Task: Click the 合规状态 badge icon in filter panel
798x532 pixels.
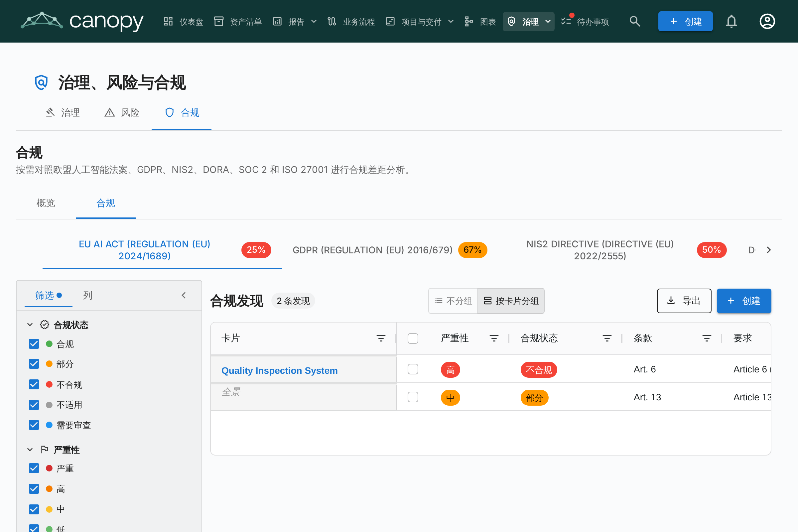Action: (45, 325)
